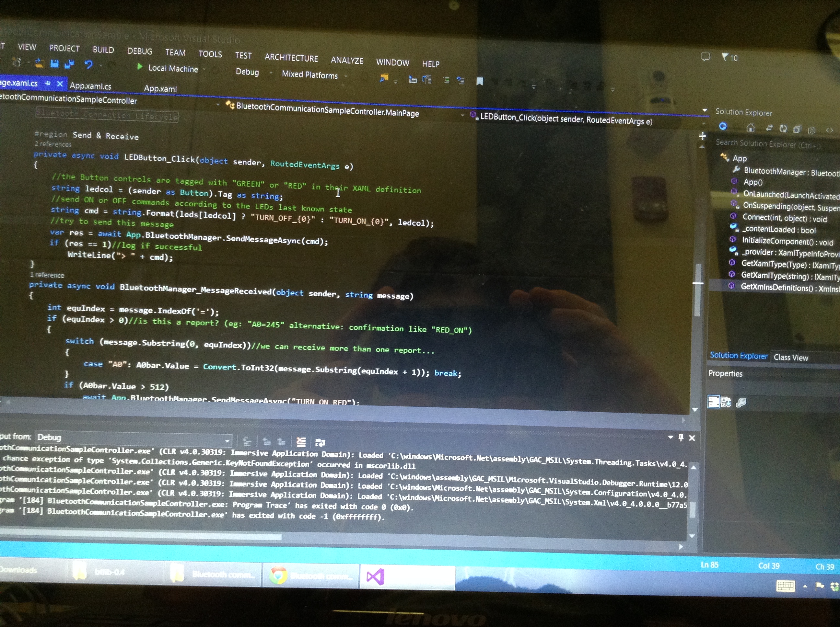Click Refresh icon in Solution Explorer toolbar
Viewport: 840px width, 627px height.
[x=783, y=129]
